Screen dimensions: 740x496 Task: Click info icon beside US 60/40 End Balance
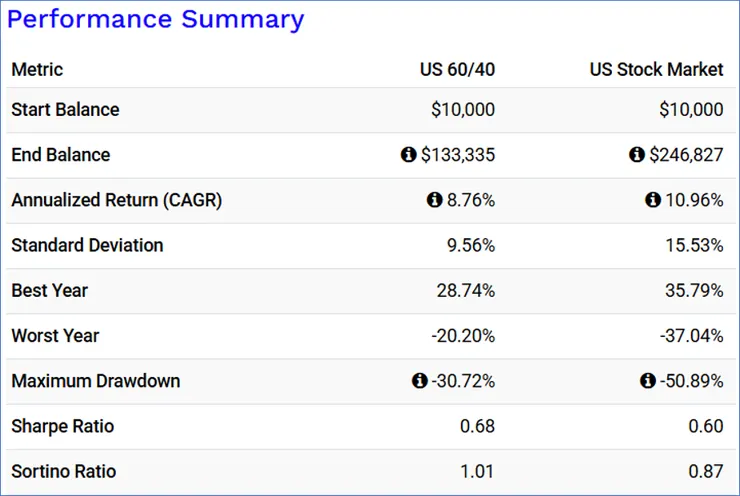coord(408,155)
